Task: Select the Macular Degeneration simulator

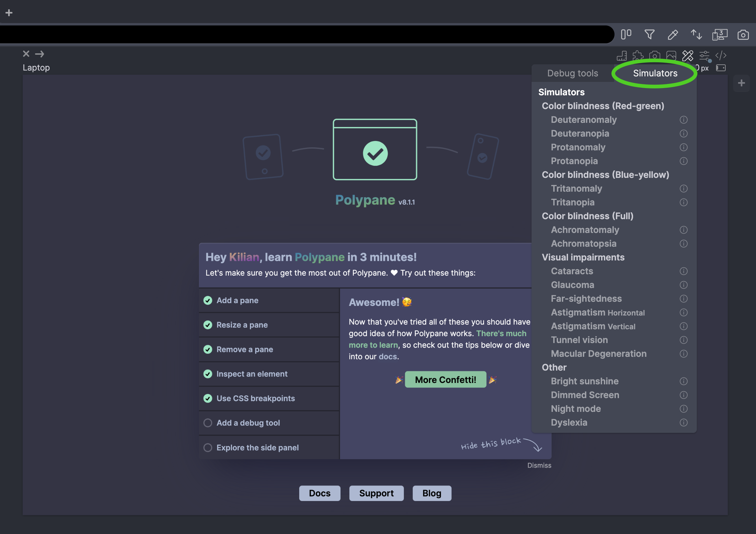Action: (x=599, y=354)
